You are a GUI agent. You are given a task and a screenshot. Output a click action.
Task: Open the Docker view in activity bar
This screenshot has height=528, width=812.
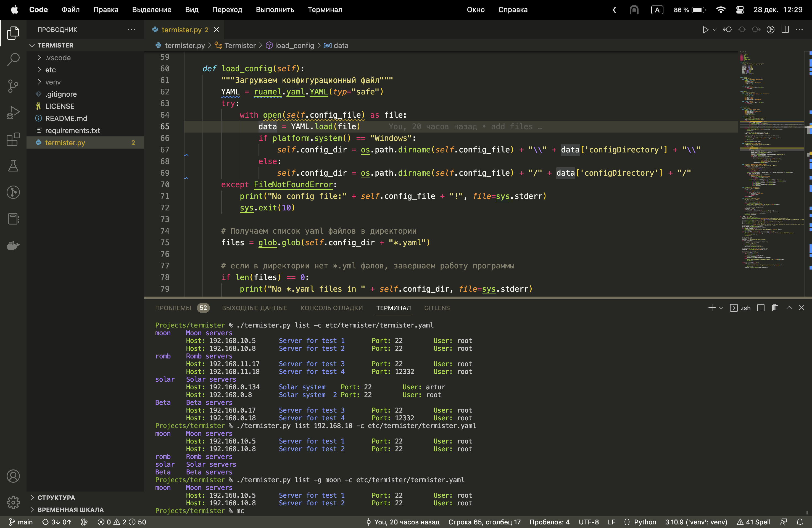[x=13, y=245]
